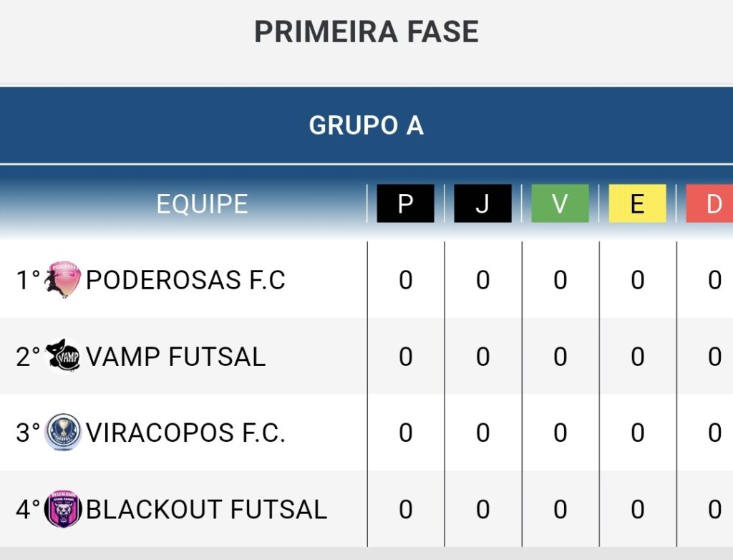The image size is (733, 560).
Task: Click Poderosas F.C points value
Action: coord(406,280)
